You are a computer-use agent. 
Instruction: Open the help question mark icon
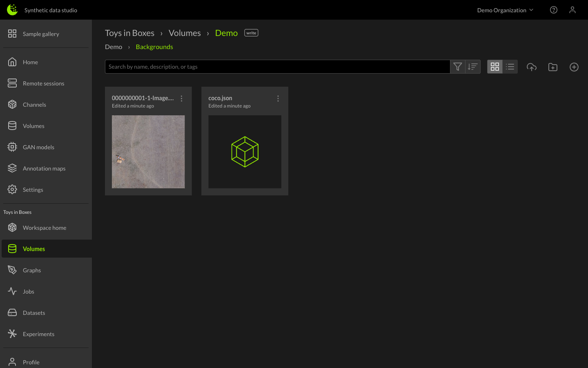pos(553,10)
